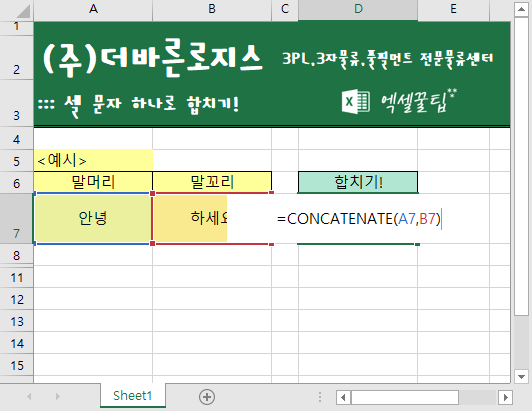532x411 pixels.
Task: Click the '말꼬리' header cell
Action: pos(212,182)
